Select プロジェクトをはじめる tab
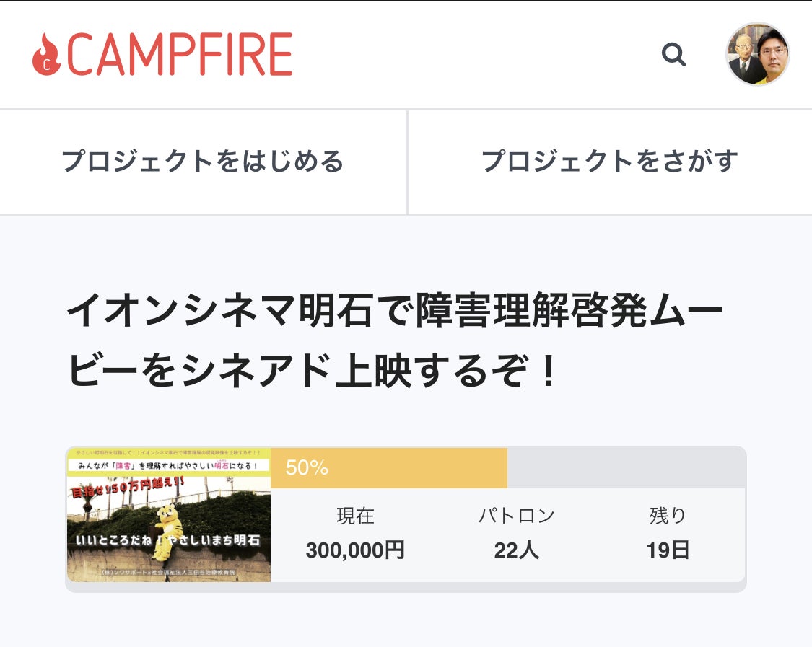The height and width of the screenshot is (647, 812). coord(203,162)
